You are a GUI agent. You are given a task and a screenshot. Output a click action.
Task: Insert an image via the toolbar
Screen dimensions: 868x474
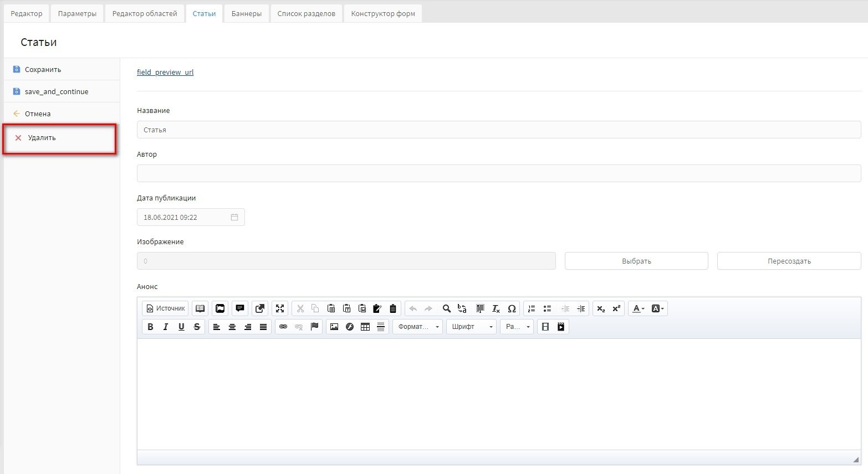[334, 327]
